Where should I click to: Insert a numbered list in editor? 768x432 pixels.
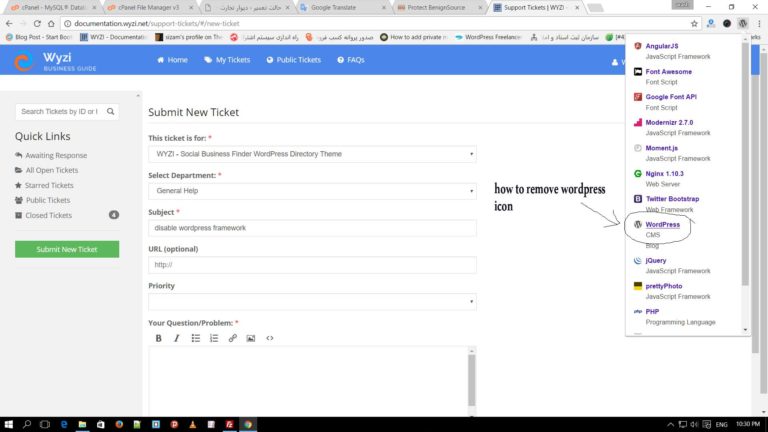(214, 338)
